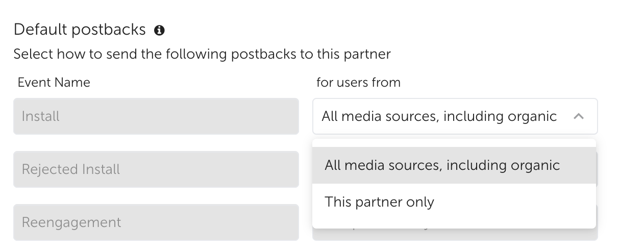
Task: Click the Install row's users-from combo box
Action: pos(455,116)
